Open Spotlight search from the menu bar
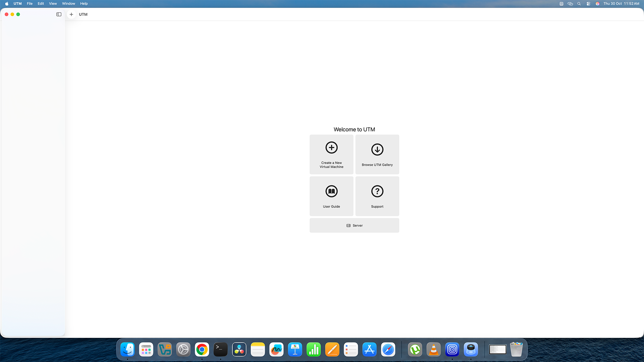 tap(579, 4)
